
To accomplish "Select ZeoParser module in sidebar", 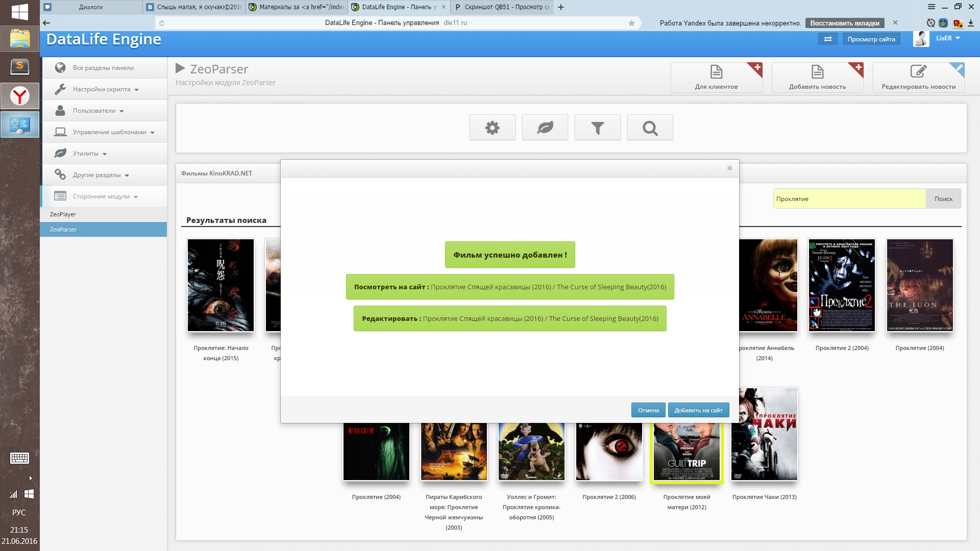I will (104, 230).
